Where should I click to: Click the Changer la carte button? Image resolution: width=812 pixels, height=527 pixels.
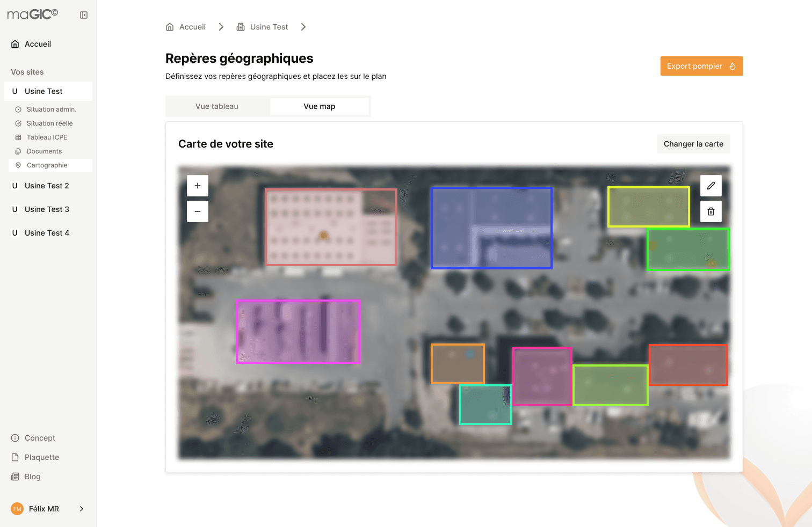tap(693, 144)
